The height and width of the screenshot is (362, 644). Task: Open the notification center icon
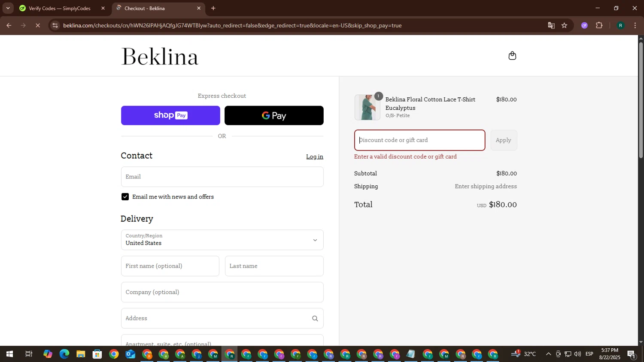click(632, 354)
